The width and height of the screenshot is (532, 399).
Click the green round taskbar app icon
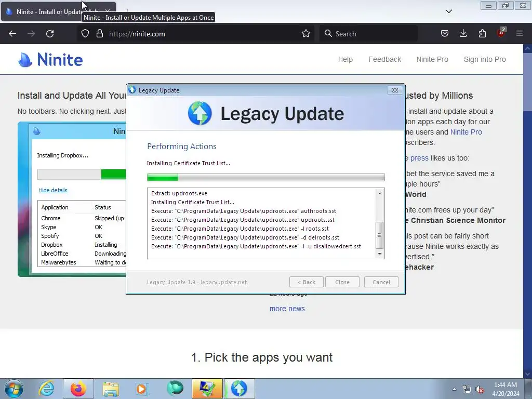(x=175, y=389)
